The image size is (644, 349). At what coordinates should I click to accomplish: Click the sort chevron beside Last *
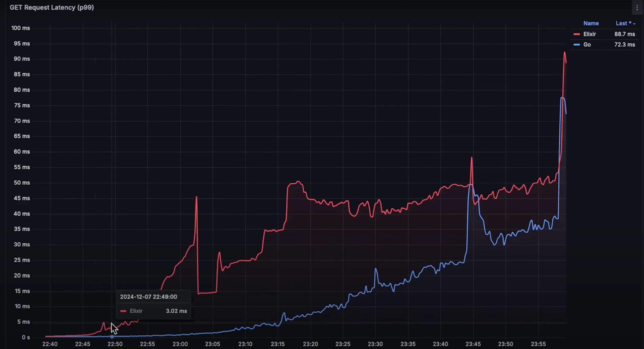[634, 24]
